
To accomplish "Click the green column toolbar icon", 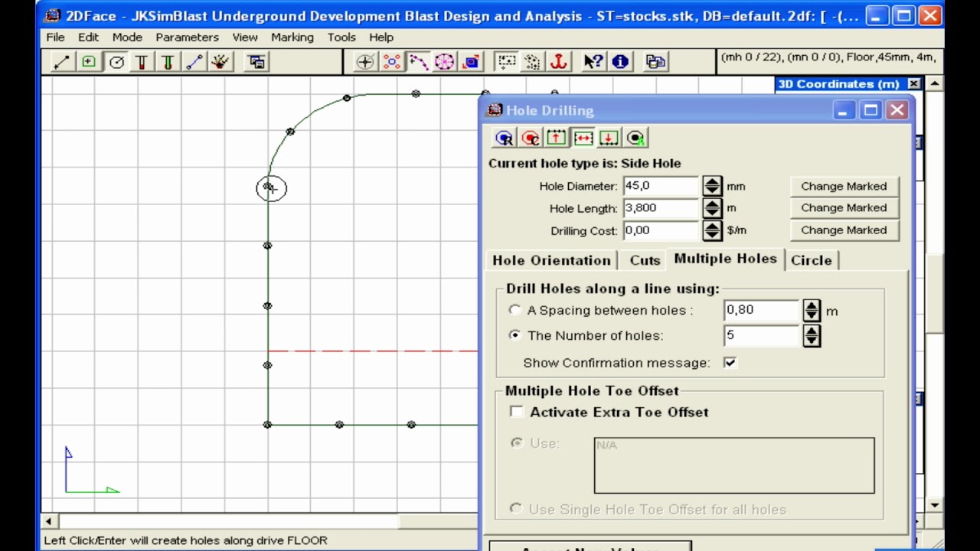I will [x=168, y=62].
